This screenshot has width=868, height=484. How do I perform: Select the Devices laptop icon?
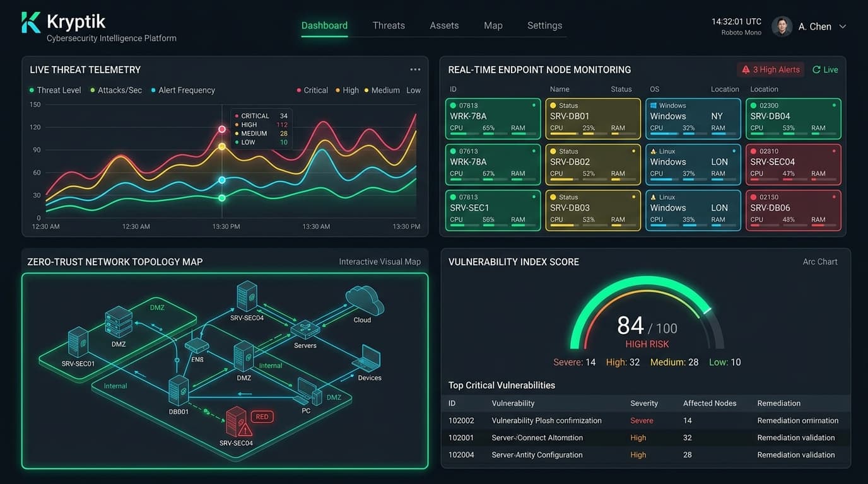coord(367,358)
